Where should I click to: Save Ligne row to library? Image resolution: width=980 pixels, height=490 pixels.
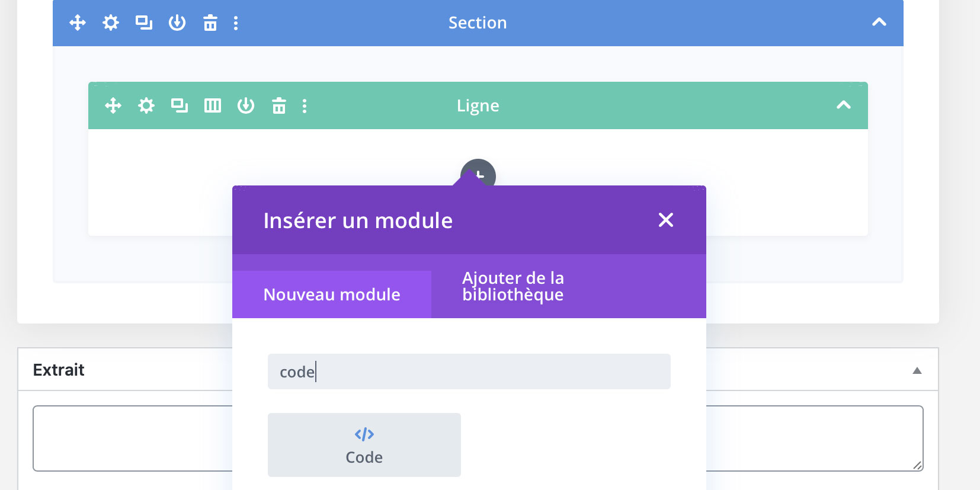tap(246, 106)
